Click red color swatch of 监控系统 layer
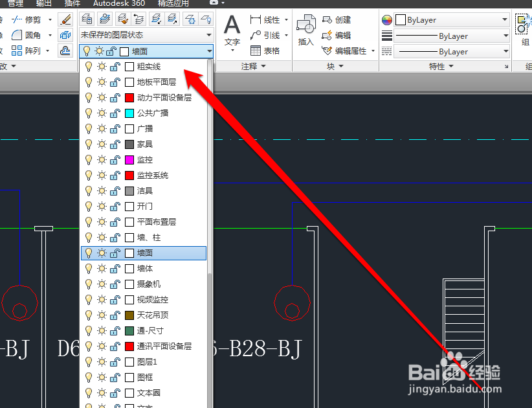This screenshot has height=408, width=532. click(129, 176)
